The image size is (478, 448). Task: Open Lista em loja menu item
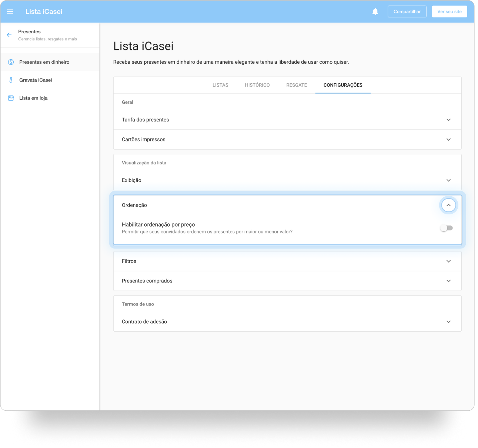(x=50, y=98)
